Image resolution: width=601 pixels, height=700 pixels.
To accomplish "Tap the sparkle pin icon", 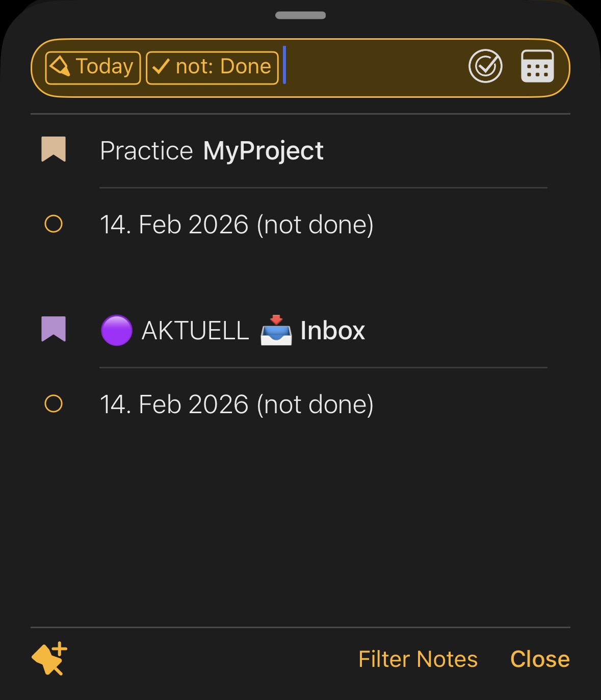I will pos(49,658).
